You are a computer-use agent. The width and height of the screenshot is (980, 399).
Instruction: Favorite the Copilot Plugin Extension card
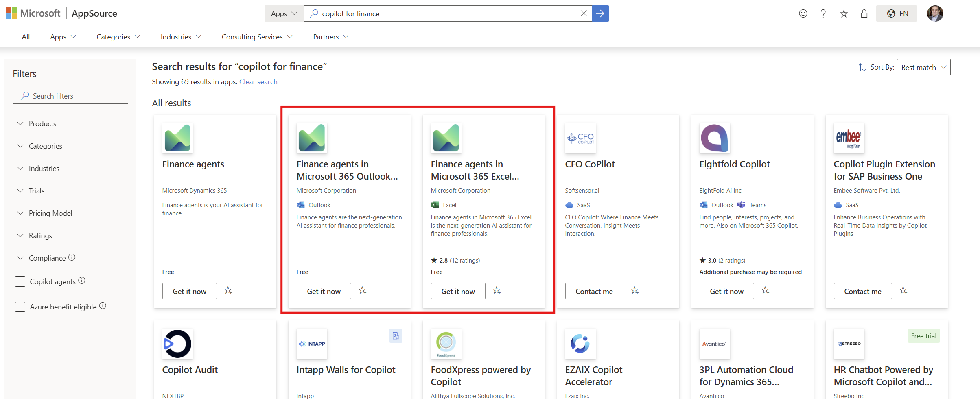coord(903,290)
